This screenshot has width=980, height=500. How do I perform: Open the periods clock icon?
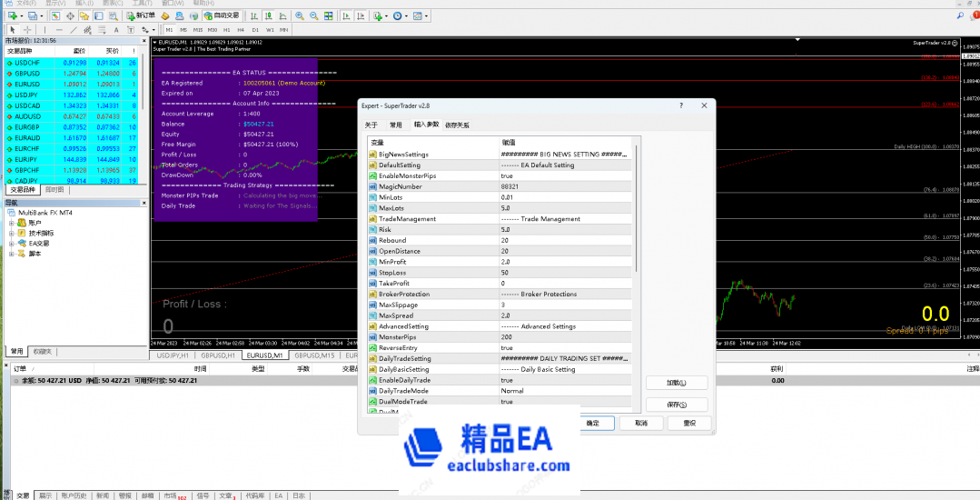click(397, 15)
